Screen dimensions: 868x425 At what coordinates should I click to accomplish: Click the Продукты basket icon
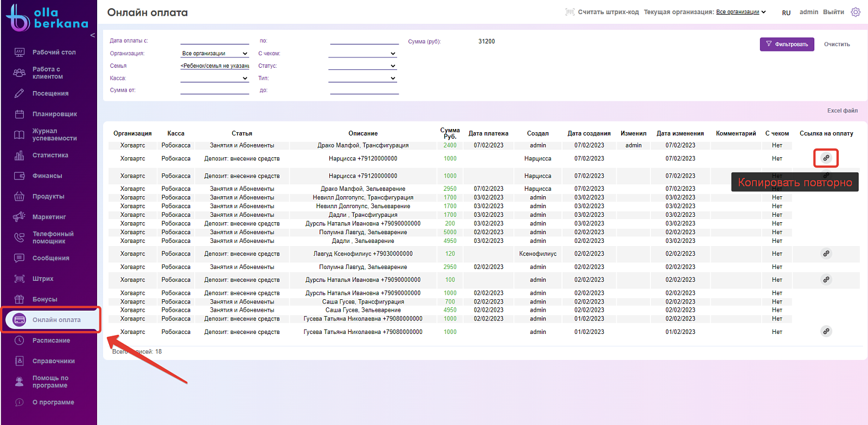click(20, 196)
